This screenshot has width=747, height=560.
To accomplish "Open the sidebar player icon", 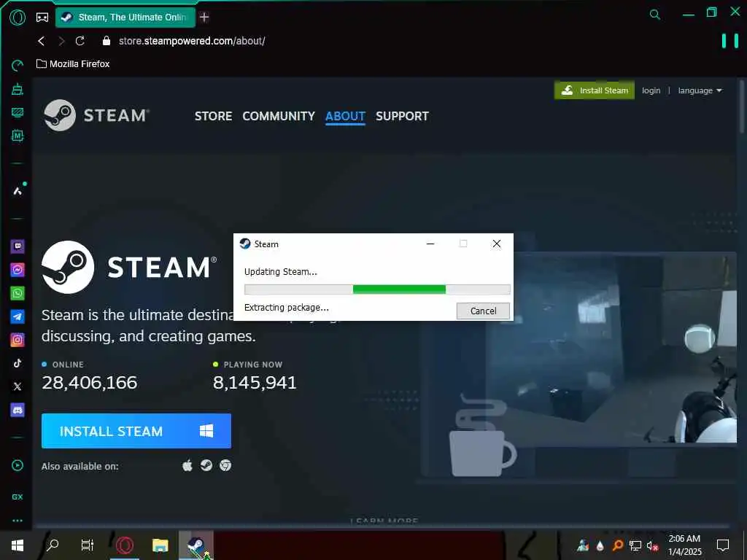I will click(x=18, y=465).
